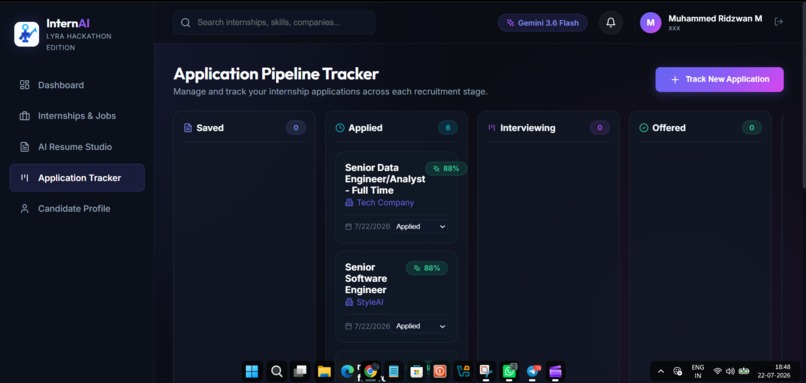Click the Gemini 3.6 Flash model badge

click(542, 23)
